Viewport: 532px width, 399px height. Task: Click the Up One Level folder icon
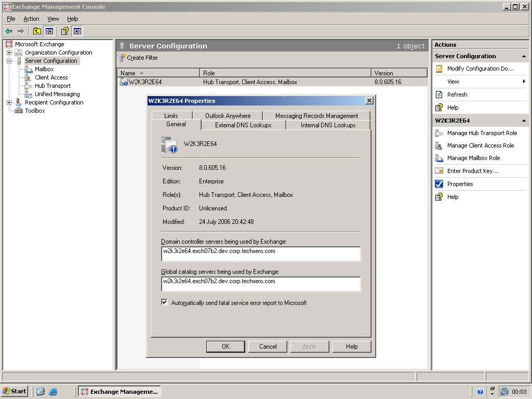coord(37,31)
